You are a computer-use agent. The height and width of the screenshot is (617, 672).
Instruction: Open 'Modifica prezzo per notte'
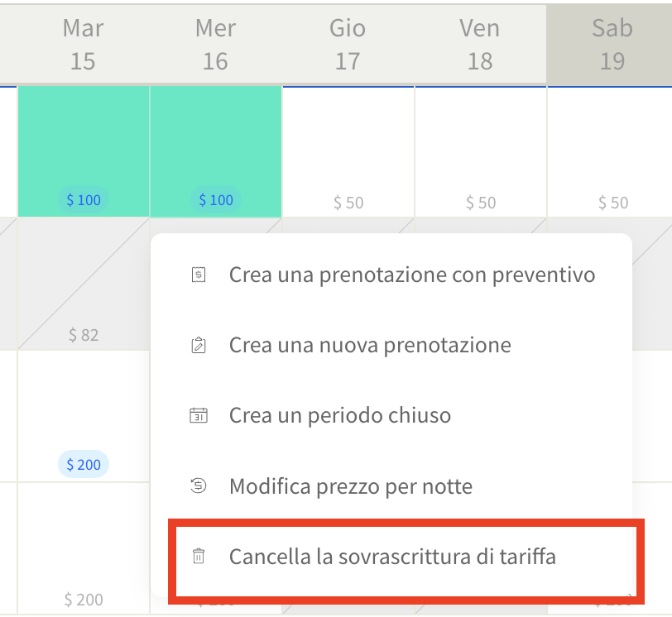(351, 486)
